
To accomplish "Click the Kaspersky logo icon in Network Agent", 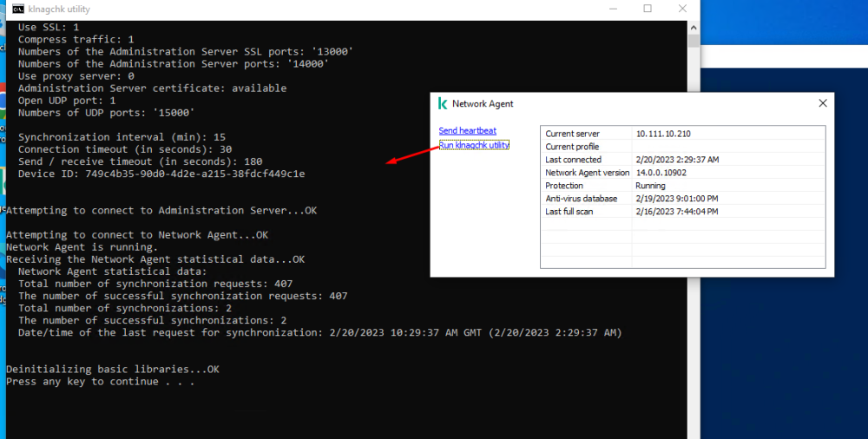I will coord(443,103).
